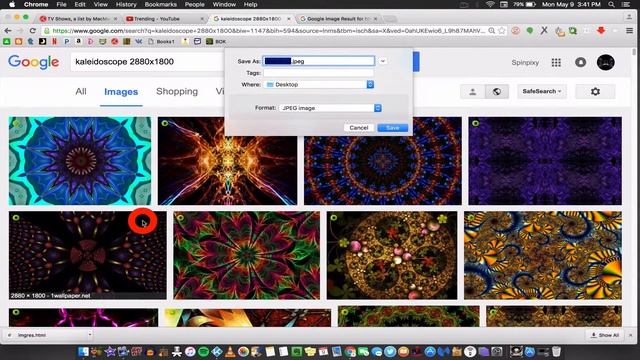
Task: Select the Shopping search tab
Action: (177, 91)
